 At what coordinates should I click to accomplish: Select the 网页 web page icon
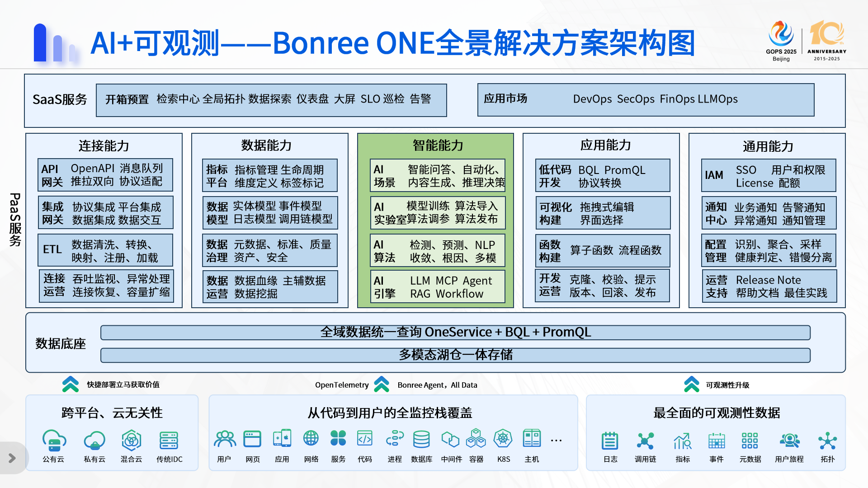pyautogui.click(x=252, y=439)
